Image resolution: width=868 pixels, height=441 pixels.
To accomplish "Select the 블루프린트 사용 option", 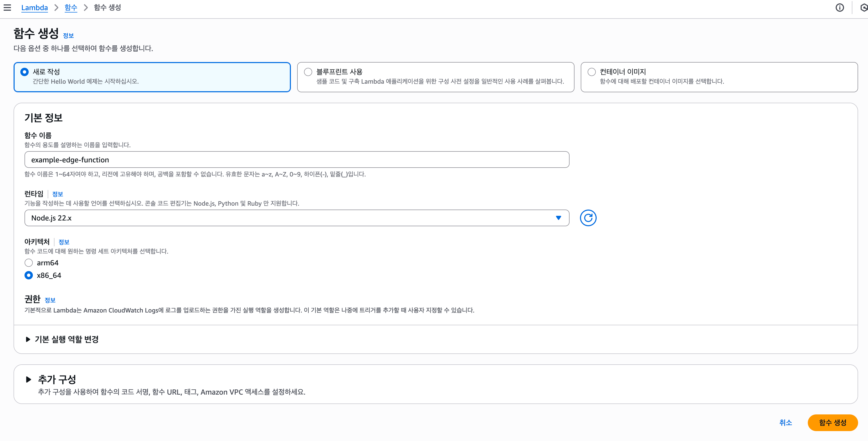I will point(308,72).
